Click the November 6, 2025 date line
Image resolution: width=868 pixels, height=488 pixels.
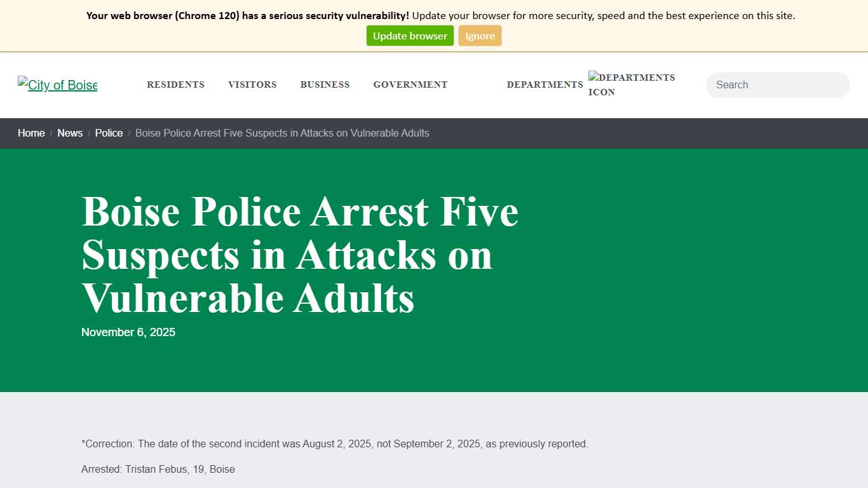click(128, 332)
